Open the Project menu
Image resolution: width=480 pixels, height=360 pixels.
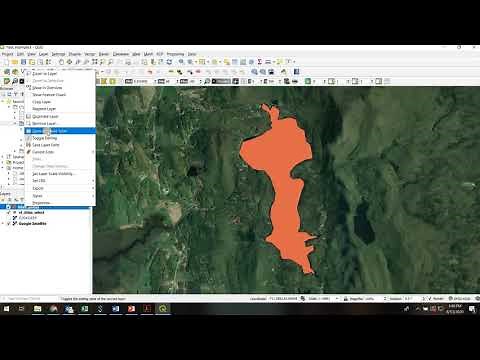[8, 54]
